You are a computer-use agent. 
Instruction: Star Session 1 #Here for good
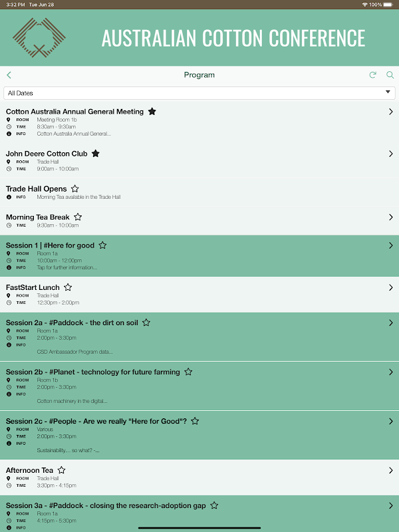[x=103, y=245]
